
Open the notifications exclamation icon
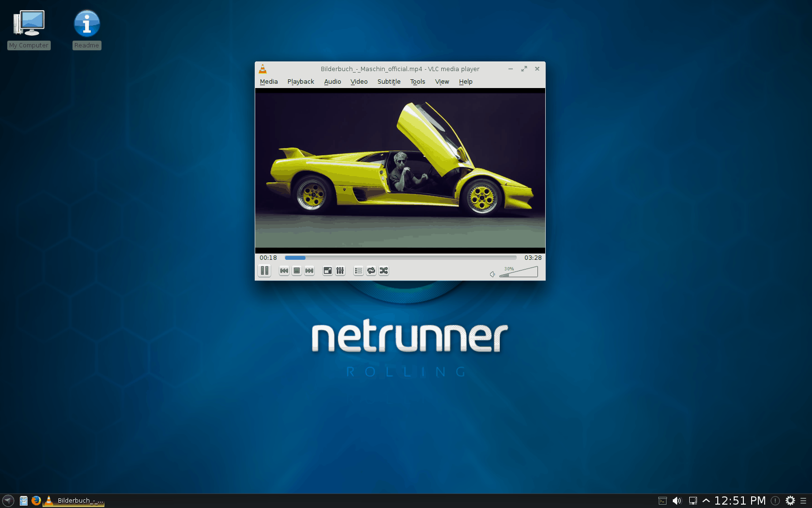coord(775,501)
